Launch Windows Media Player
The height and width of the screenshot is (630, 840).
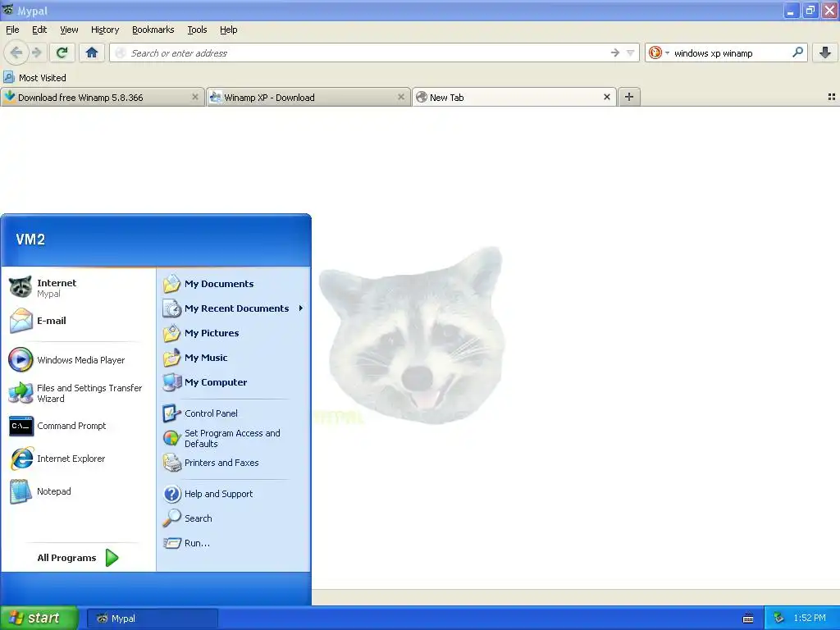pos(78,360)
